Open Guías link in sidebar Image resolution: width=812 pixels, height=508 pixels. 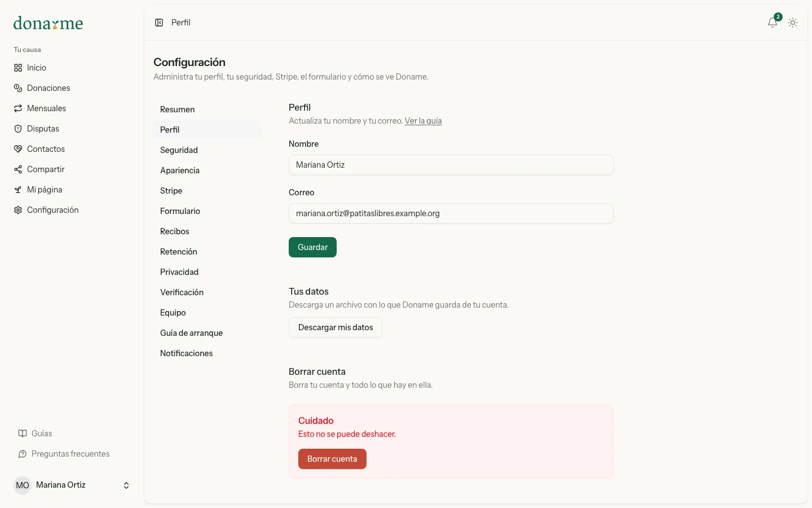(72, 433)
